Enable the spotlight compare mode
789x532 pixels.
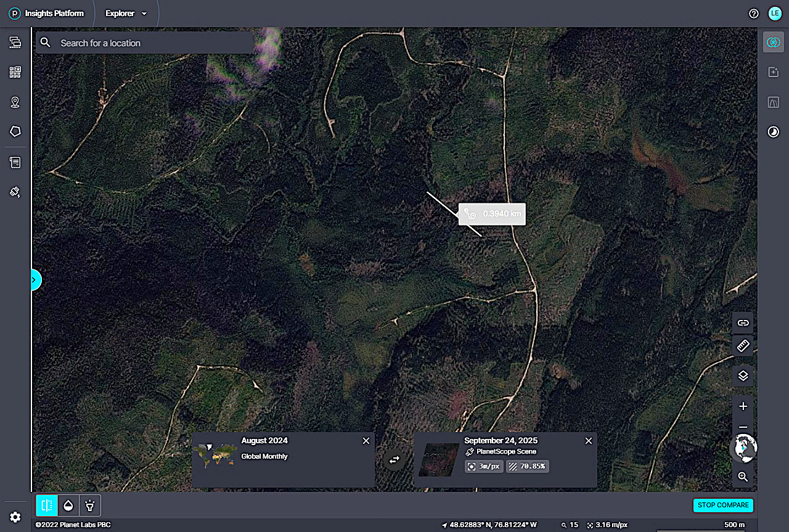pyautogui.click(x=90, y=505)
